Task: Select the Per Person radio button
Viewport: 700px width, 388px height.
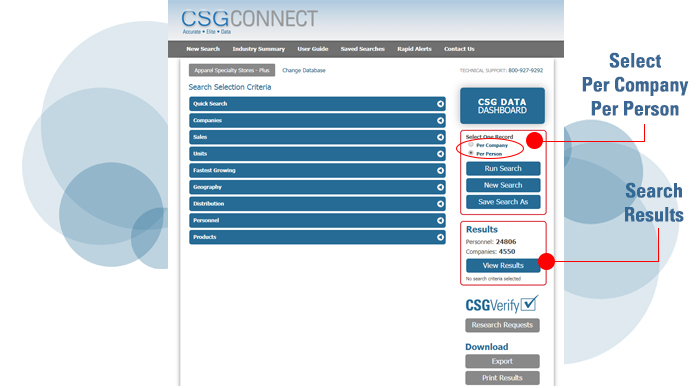Action: pos(471,153)
